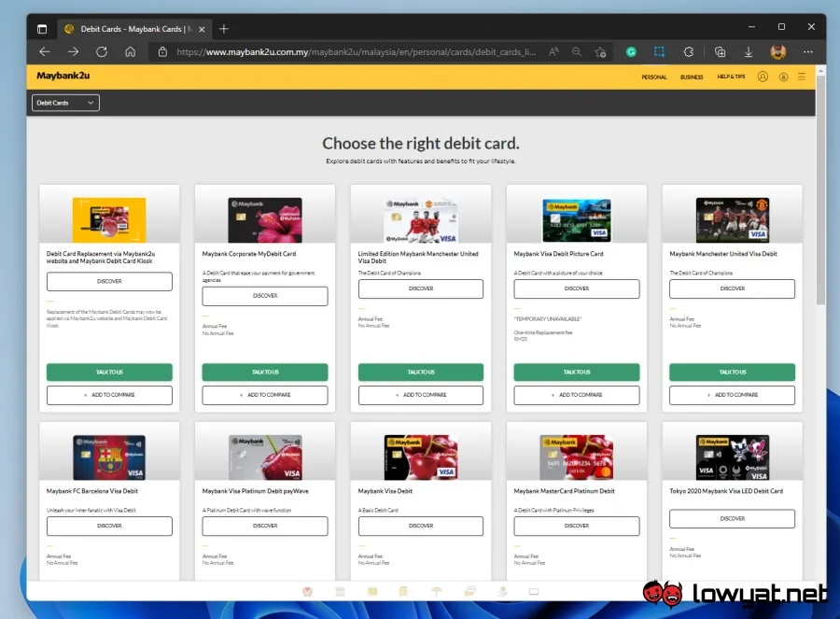The image size is (840, 619).
Task: Talk to us about Visa Debit Picture Card
Action: tap(577, 372)
